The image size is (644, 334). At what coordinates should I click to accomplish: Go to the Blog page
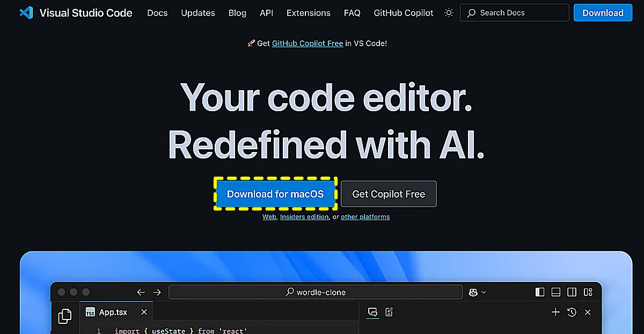(237, 13)
